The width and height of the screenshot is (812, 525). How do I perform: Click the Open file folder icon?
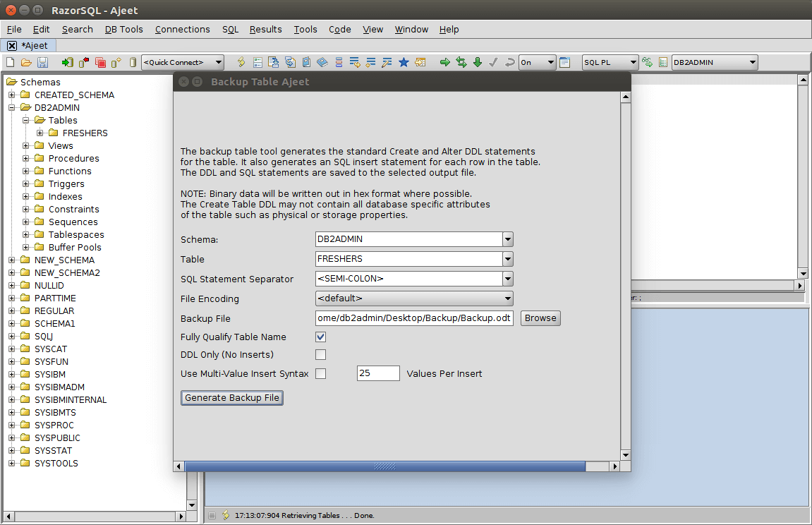click(x=26, y=62)
